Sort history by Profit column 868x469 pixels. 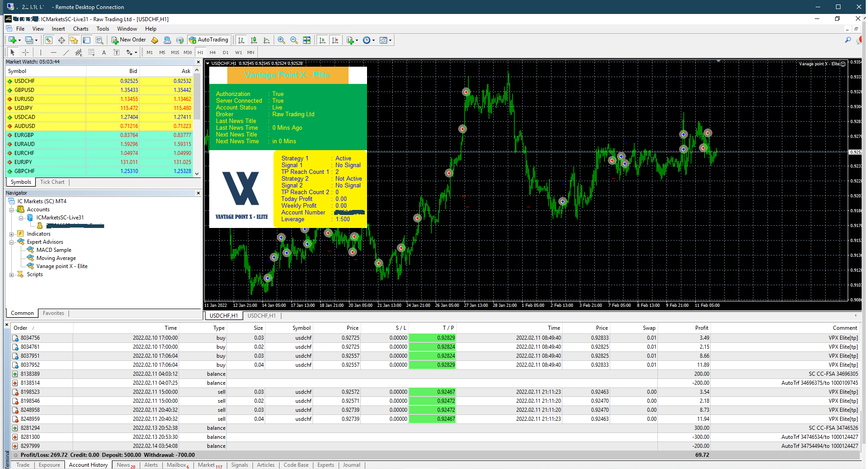pos(684,328)
